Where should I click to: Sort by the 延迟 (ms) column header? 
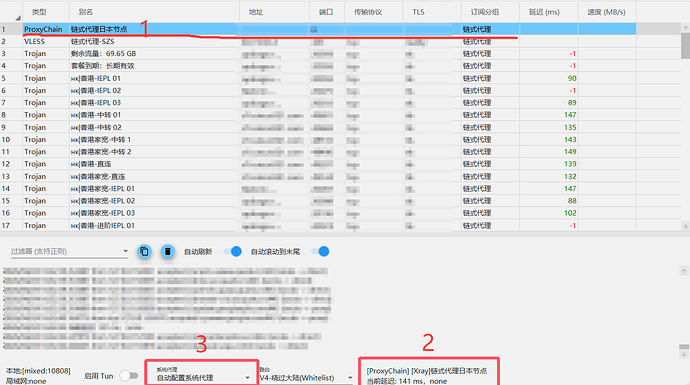point(548,12)
